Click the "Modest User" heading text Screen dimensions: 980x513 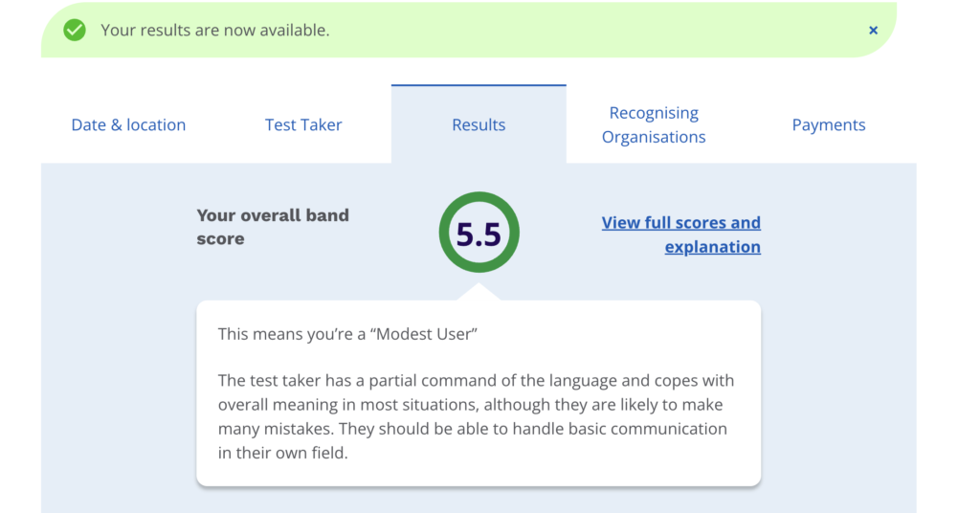[347, 334]
